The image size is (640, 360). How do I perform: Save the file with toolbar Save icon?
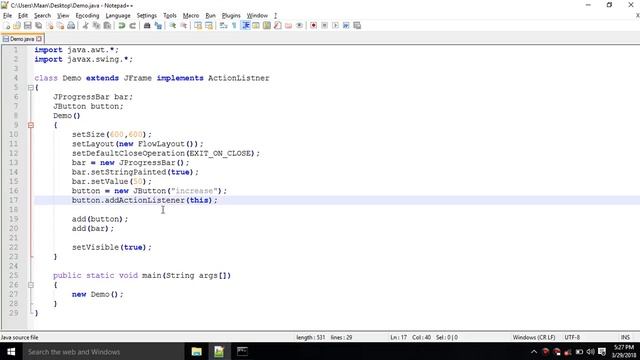[x=28, y=26]
